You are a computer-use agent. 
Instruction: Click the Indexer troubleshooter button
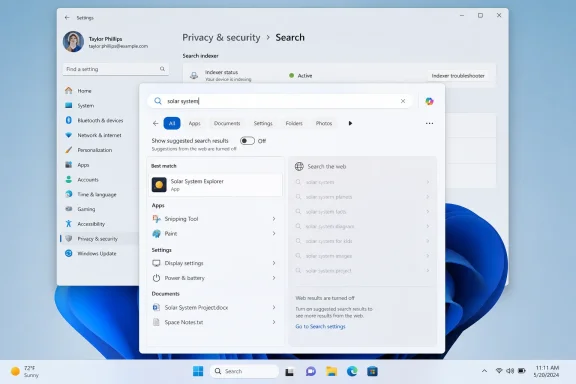coord(458,76)
